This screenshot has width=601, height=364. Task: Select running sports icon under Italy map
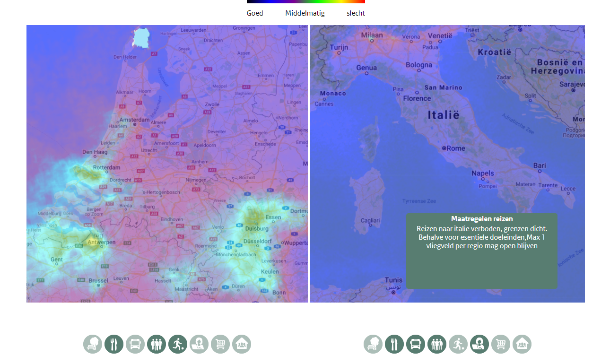pyautogui.click(x=458, y=344)
